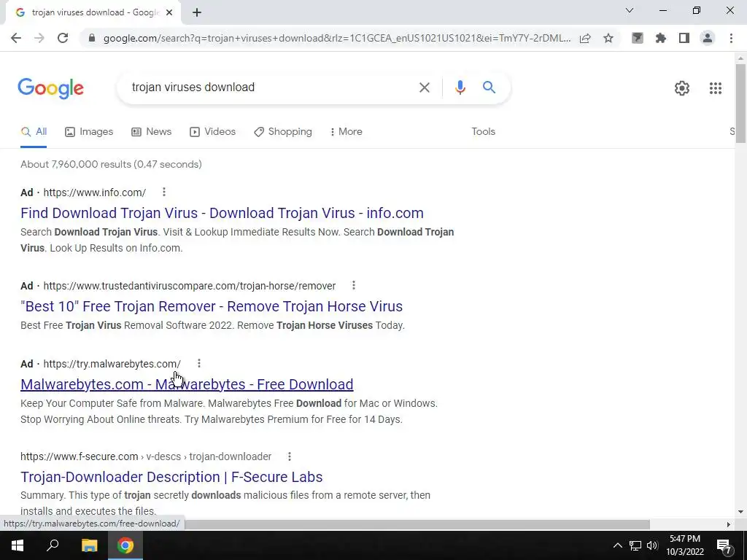Open a new browser tab
747x560 pixels.
coord(197,12)
